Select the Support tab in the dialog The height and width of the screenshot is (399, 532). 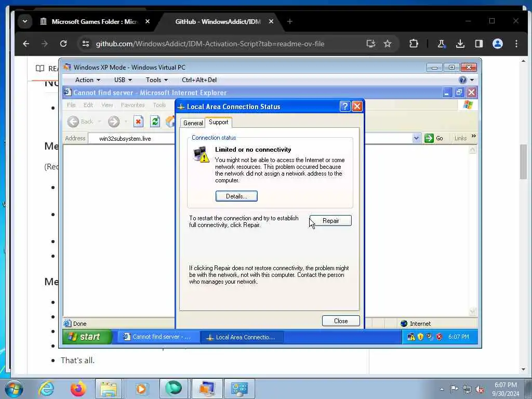tap(219, 122)
